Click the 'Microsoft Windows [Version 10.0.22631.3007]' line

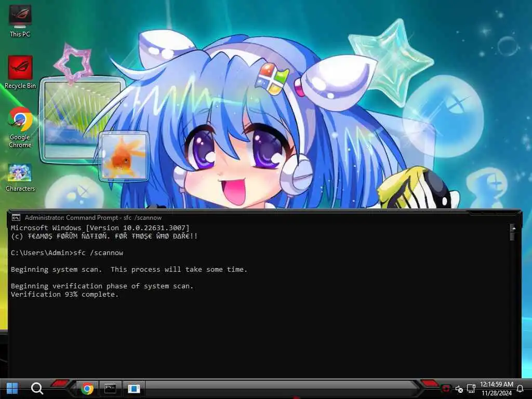[100, 228]
